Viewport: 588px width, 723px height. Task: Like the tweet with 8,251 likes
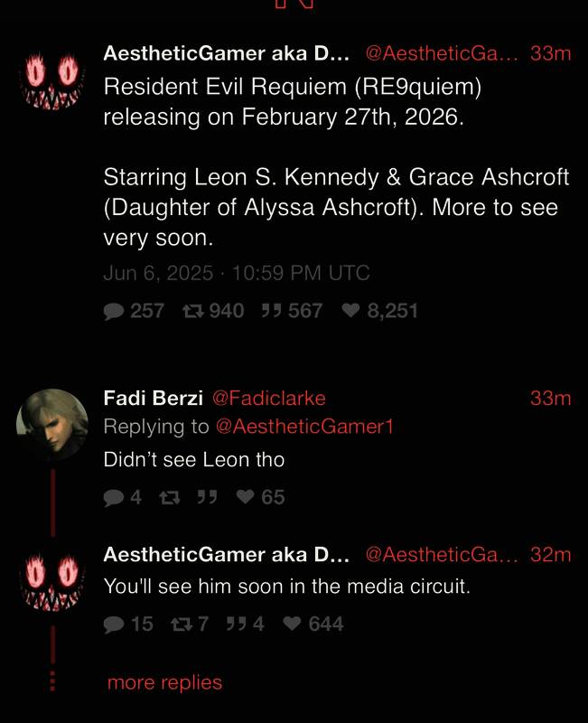[350, 311]
